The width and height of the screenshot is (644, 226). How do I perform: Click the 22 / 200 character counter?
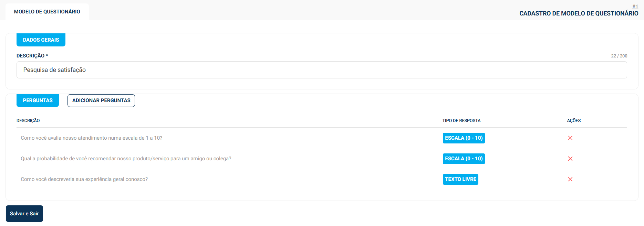[619, 56]
